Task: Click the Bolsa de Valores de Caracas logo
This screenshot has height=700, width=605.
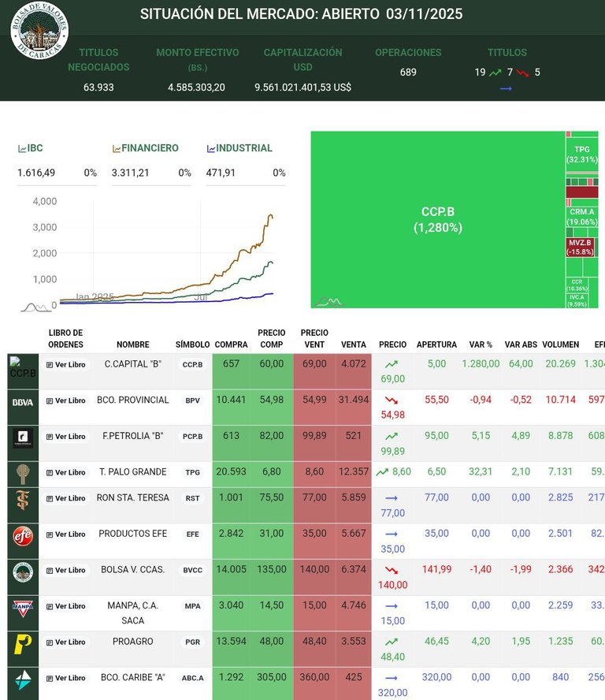Action: click(x=39, y=30)
